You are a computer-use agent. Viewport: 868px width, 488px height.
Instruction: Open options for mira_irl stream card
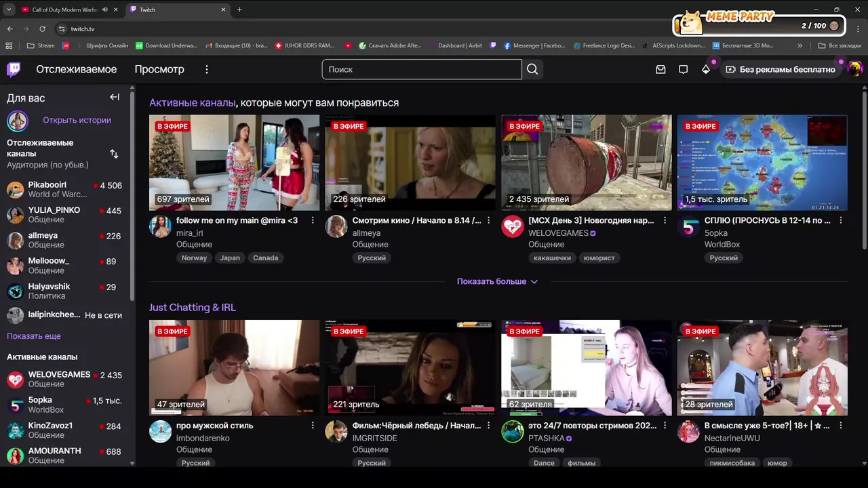[x=313, y=220]
